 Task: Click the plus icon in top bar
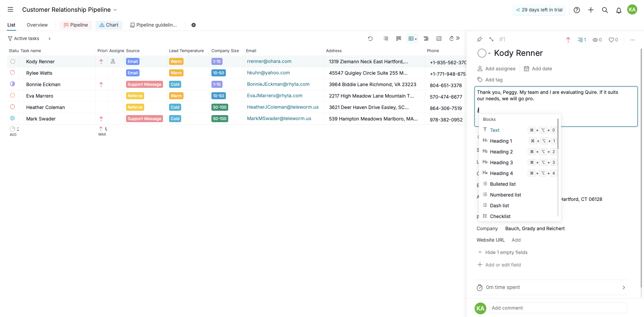click(591, 10)
